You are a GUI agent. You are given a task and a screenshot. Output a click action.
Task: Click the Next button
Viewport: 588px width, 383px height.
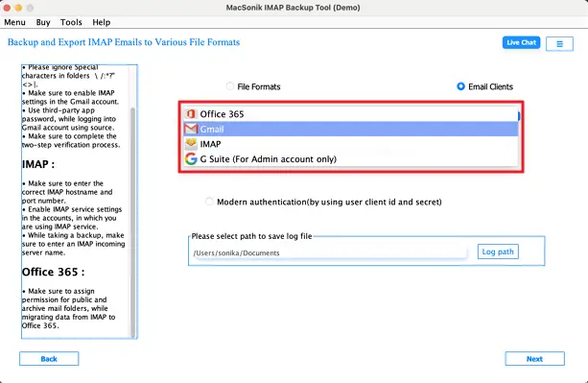pos(534,359)
